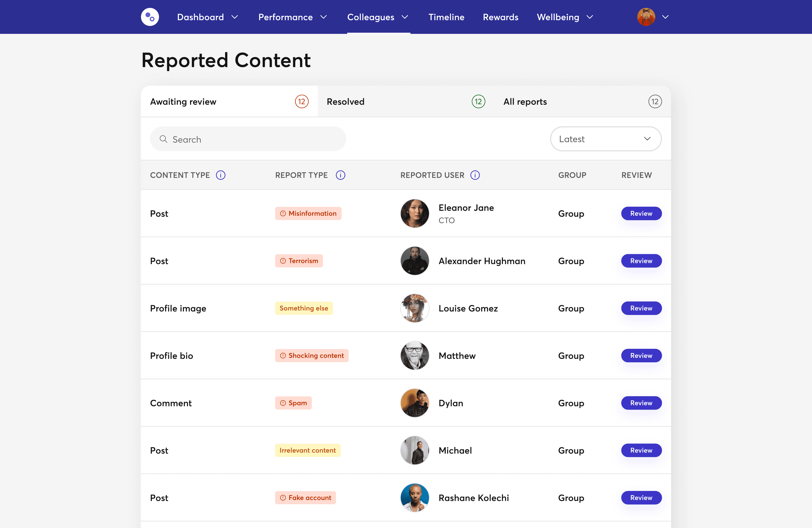Open the user profile avatar in navbar
The height and width of the screenshot is (528, 812).
click(646, 17)
